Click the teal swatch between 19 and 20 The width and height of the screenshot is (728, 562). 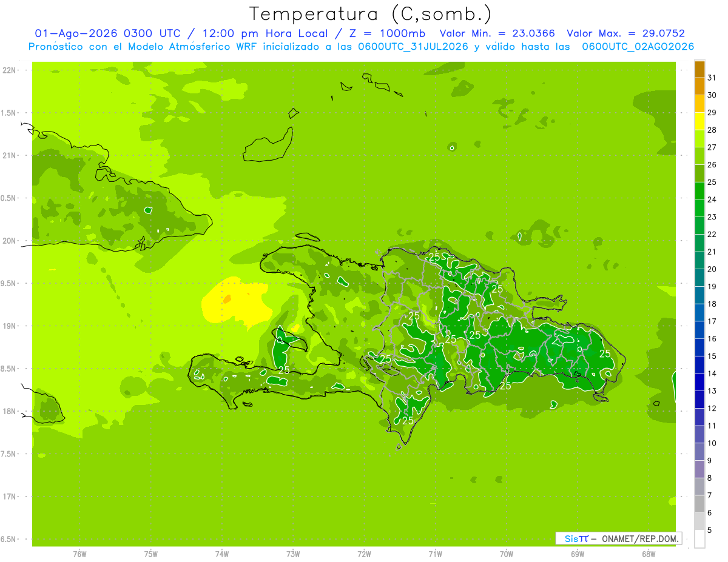coord(700,278)
